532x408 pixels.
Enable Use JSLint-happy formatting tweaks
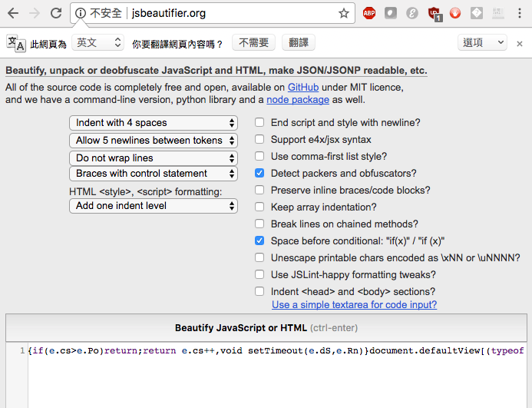[259, 274]
